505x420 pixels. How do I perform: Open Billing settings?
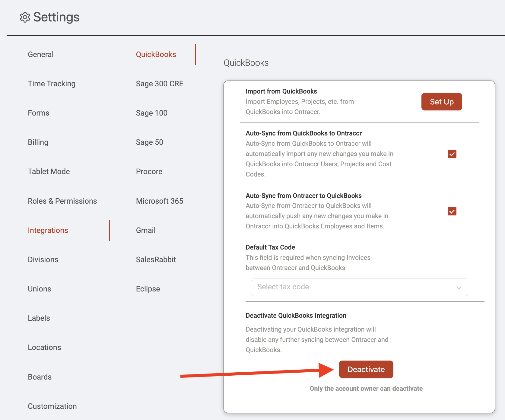[38, 142]
